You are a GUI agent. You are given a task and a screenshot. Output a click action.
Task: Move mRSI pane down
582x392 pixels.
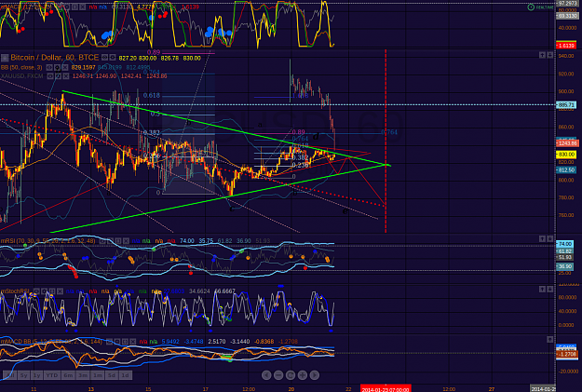[x=550, y=238]
